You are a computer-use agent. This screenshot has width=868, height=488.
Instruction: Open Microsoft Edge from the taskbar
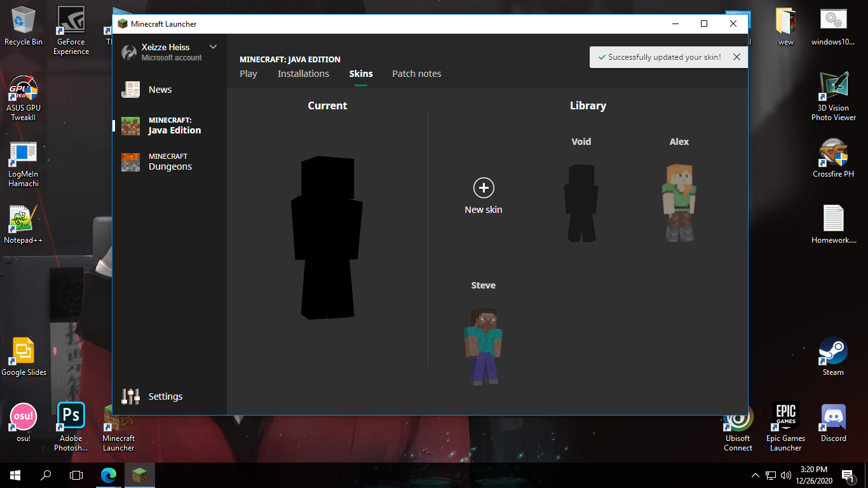pos(109,475)
